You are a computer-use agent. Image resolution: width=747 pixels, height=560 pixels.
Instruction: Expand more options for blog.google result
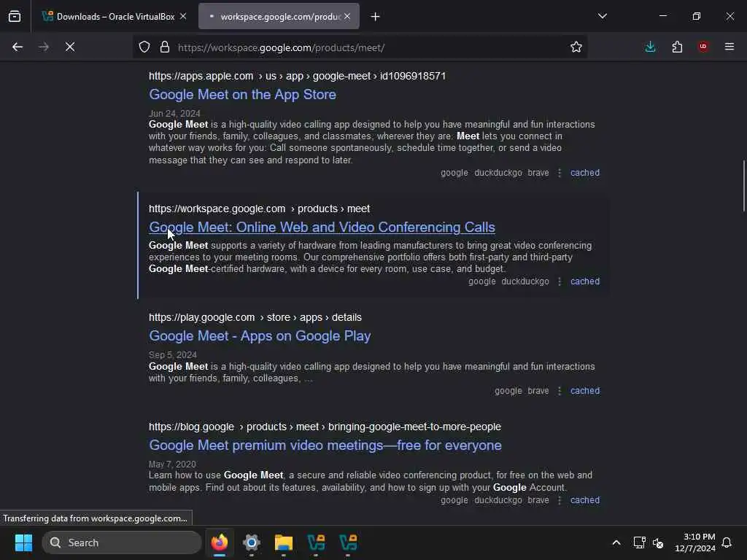[560, 500]
